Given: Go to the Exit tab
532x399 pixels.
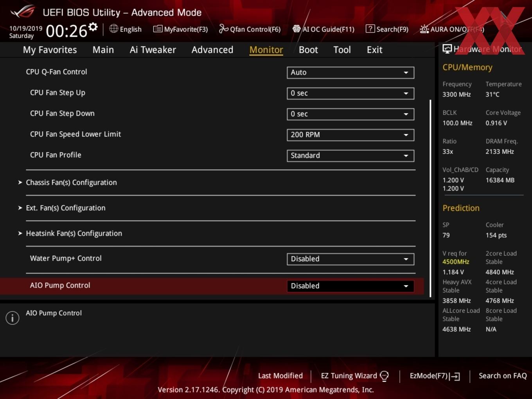Looking at the screenshot, I should pos(374,50).
